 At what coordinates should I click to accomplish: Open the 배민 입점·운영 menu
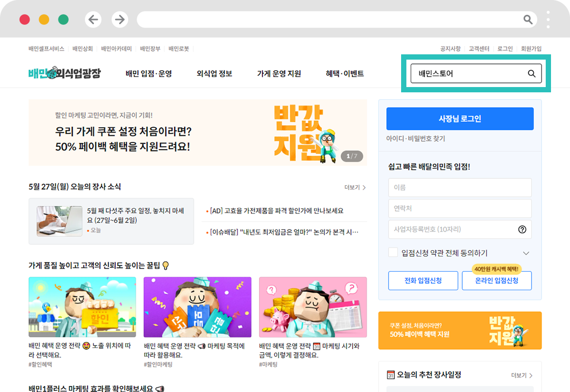[149, 73]
